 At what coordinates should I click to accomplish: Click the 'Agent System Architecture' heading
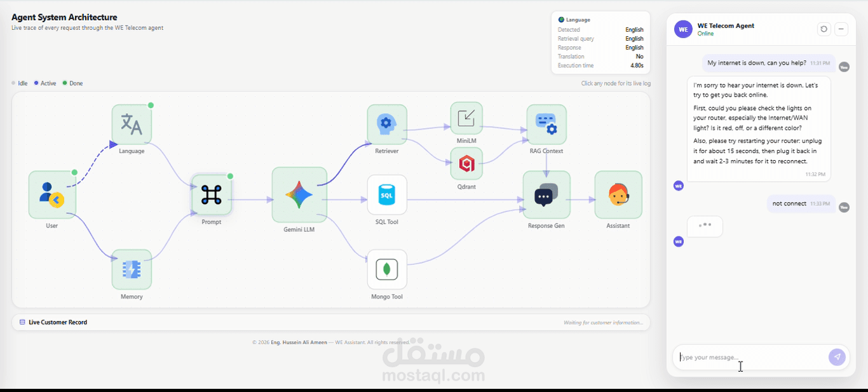(x=64, y=17)
